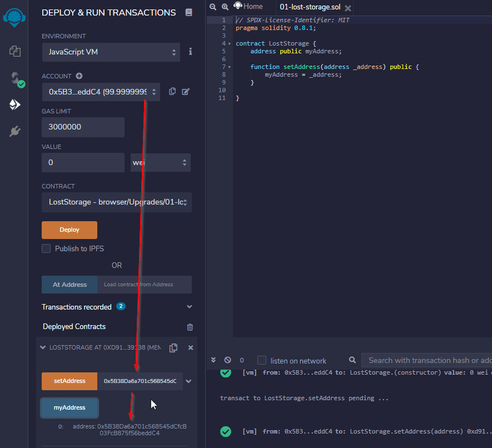
Task: Sign a message with the account edit icon
Action: [186, 92]
